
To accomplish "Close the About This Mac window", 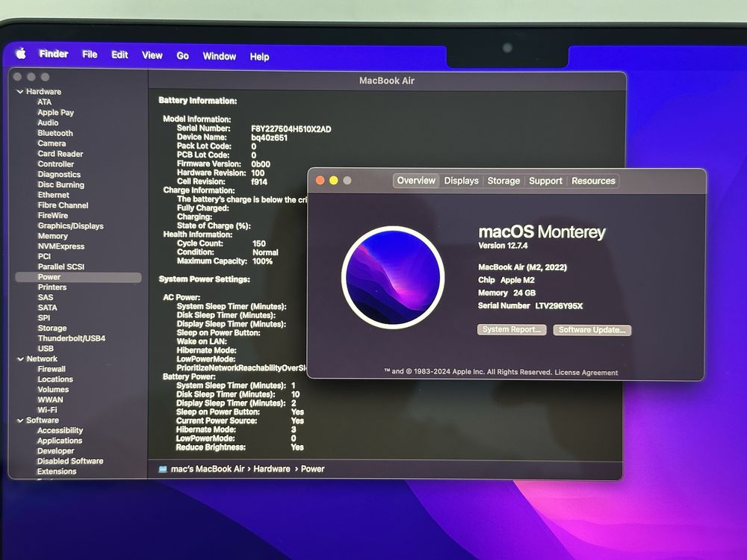I will pyautogui.click(x=320, y=180).
